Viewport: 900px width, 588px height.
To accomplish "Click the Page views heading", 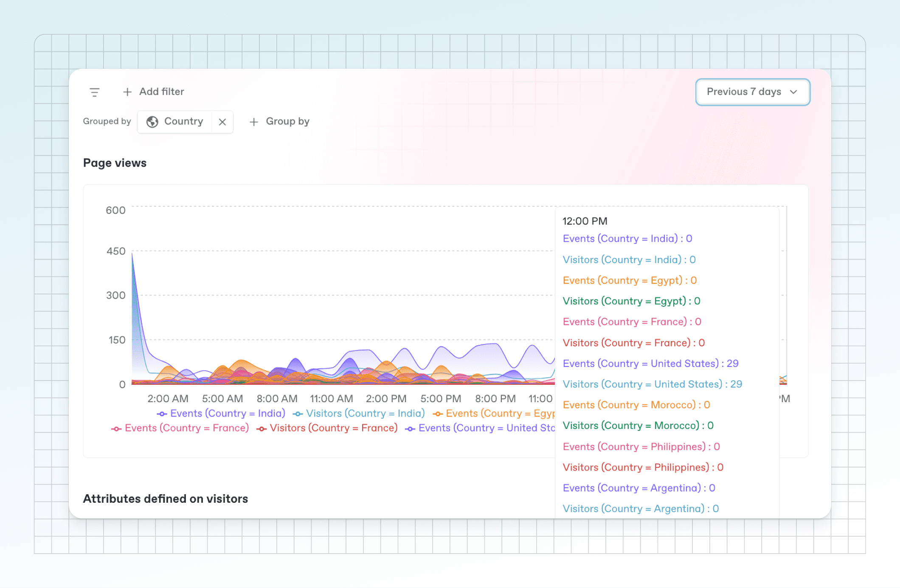I will pyautogui.click(x=115, y=163).
